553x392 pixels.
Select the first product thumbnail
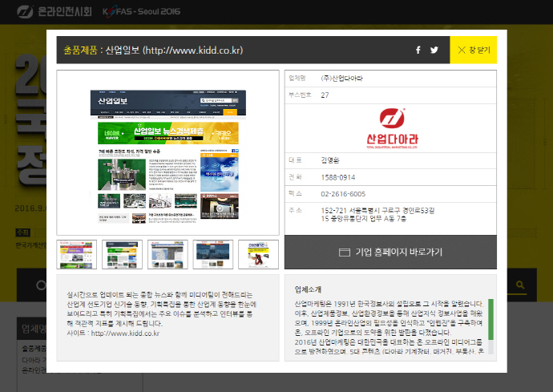point(77,253)
